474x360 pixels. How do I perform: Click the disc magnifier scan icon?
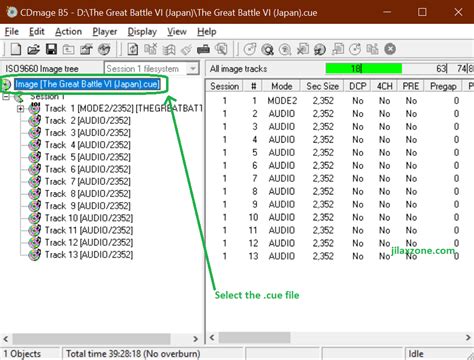tap(267, 49)
